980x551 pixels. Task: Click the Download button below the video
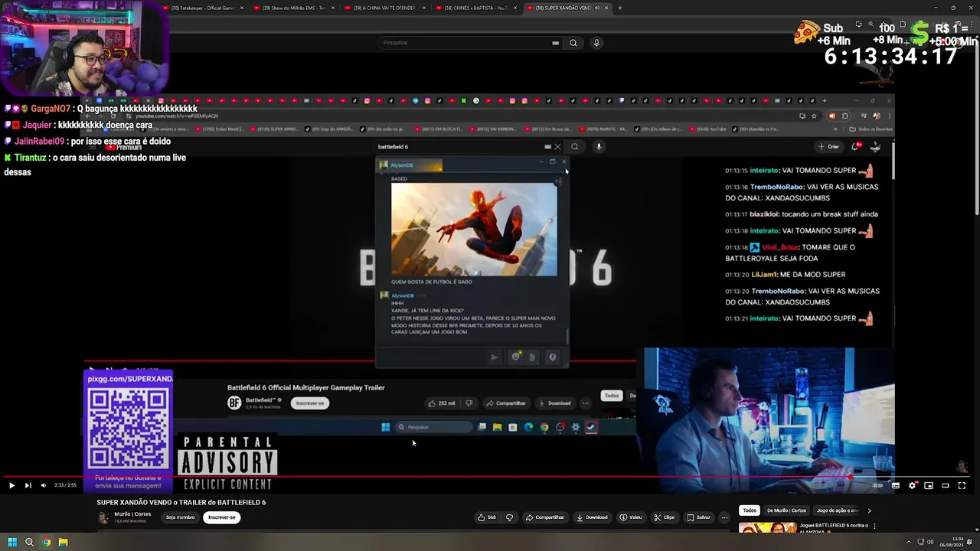coord(592,517)
